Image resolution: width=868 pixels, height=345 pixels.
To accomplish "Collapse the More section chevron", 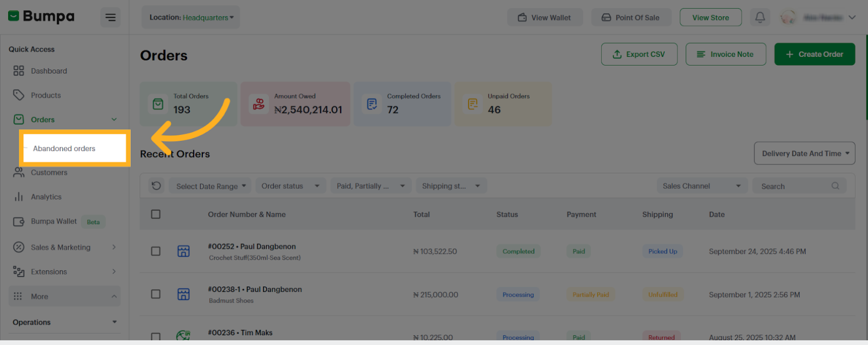I will [x=114, y=296].
